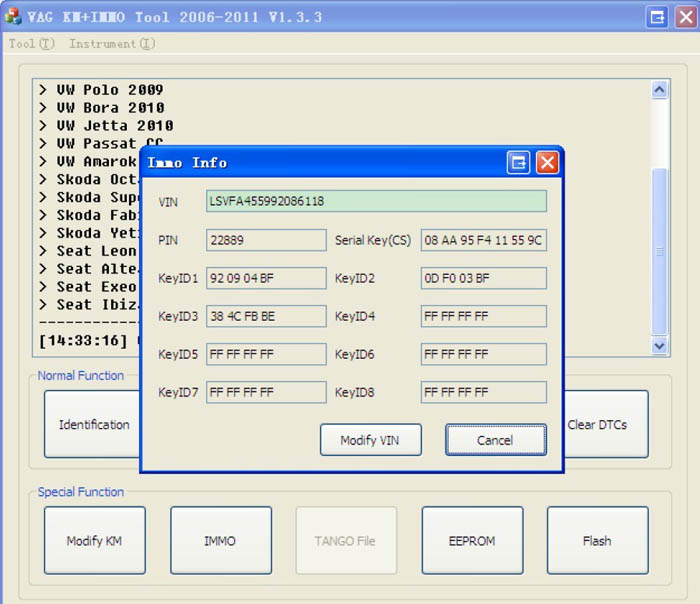Click the 'Seat Exeo' log line
This screenshot has width=700, height=604.
coord(88,287)
